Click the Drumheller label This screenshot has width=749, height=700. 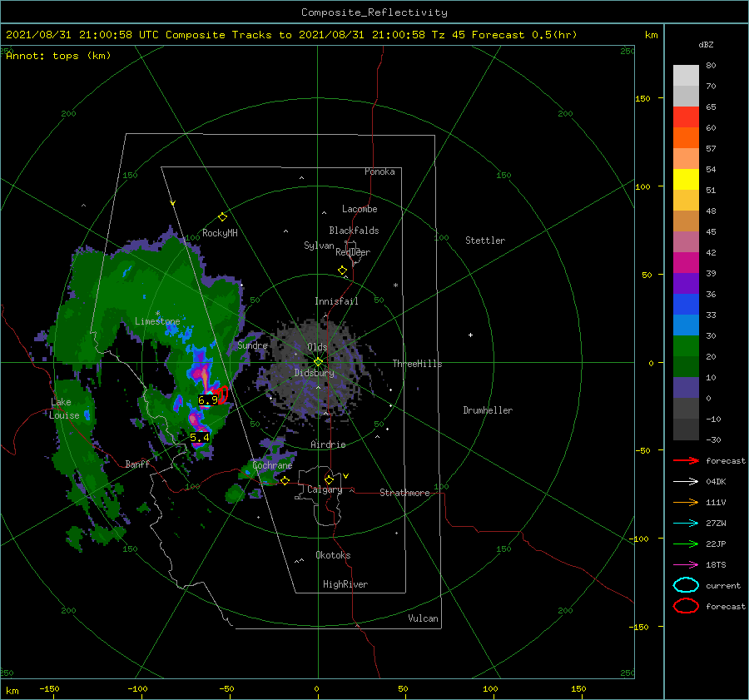(488, 410)
